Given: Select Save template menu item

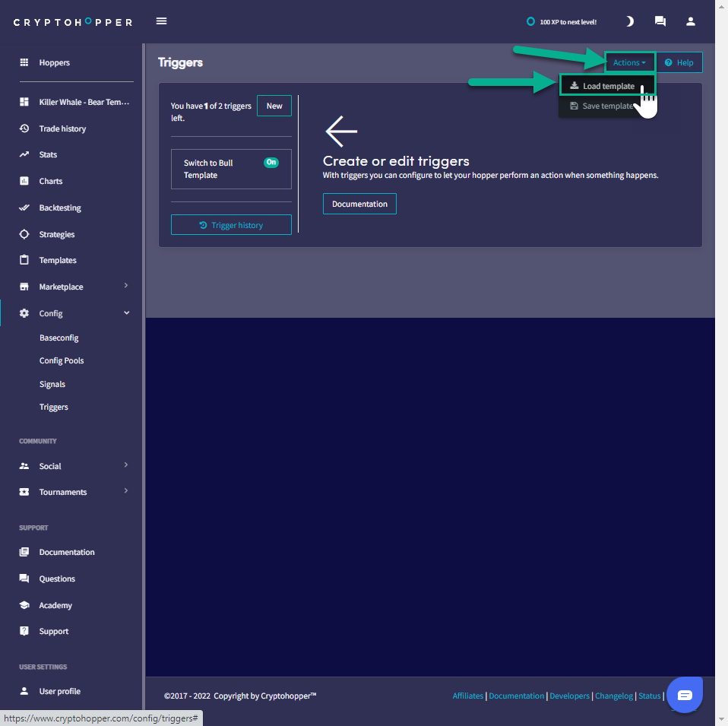Looking at the screenshot, I should click(x=604, y=106).
